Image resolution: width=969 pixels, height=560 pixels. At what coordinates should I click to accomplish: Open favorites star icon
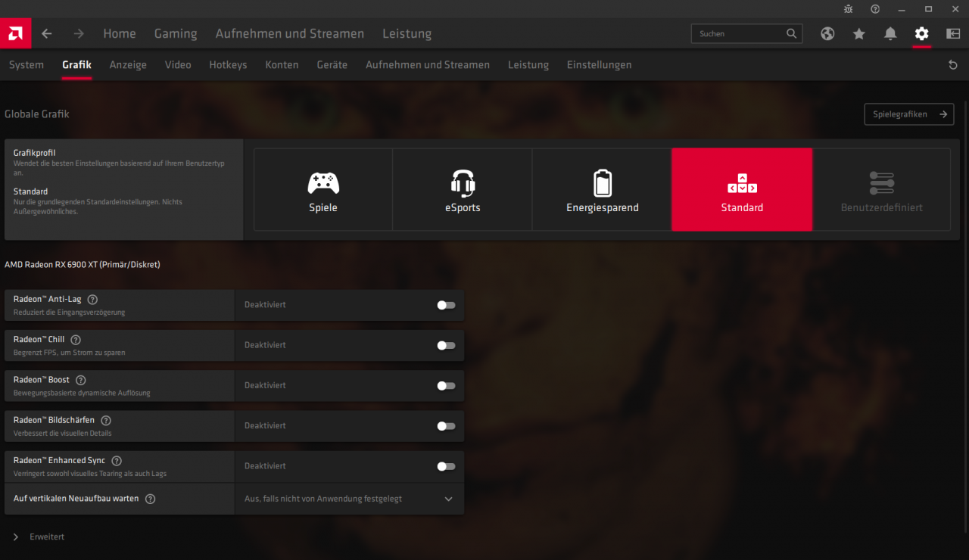tap(858, 33)
